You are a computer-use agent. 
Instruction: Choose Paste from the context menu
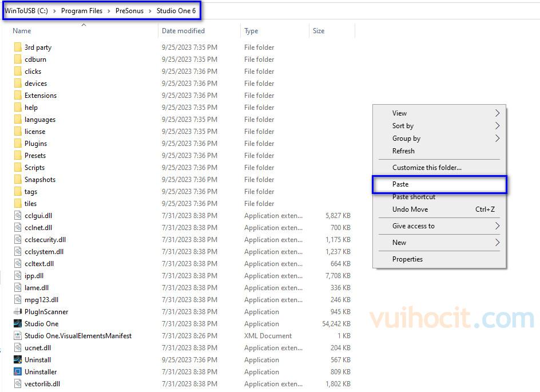click(400, 184)
